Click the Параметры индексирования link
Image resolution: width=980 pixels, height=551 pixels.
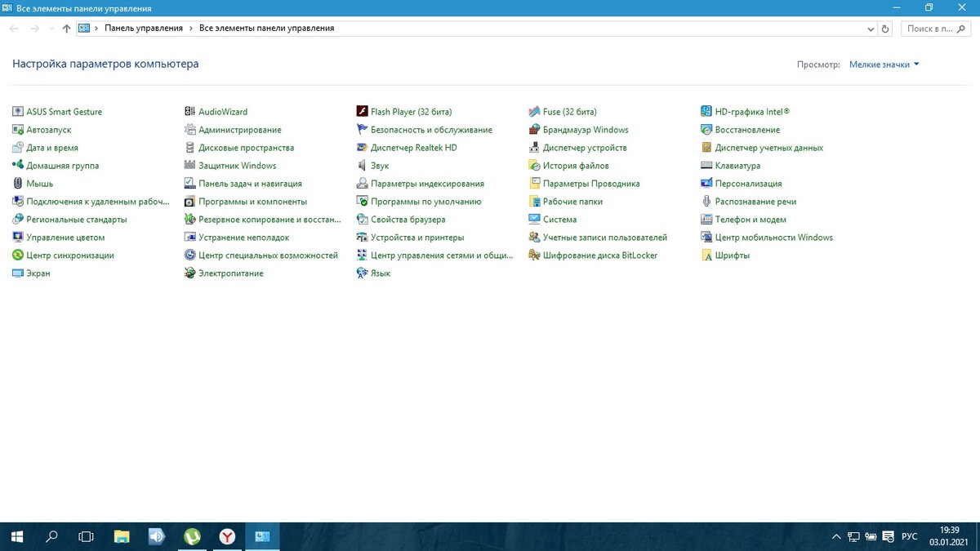click(427, 184)
